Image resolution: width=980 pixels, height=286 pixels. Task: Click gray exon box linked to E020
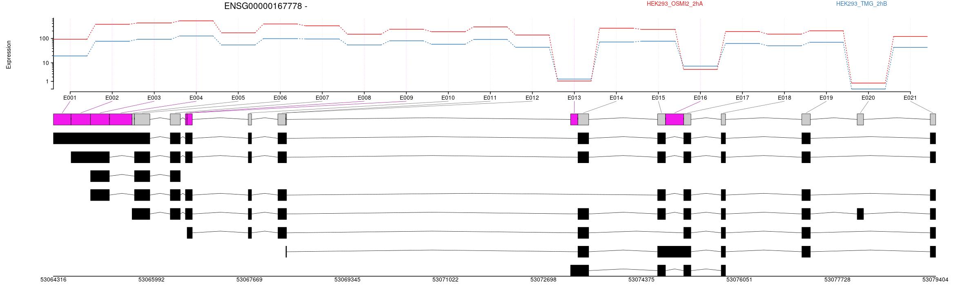(860, 119)
